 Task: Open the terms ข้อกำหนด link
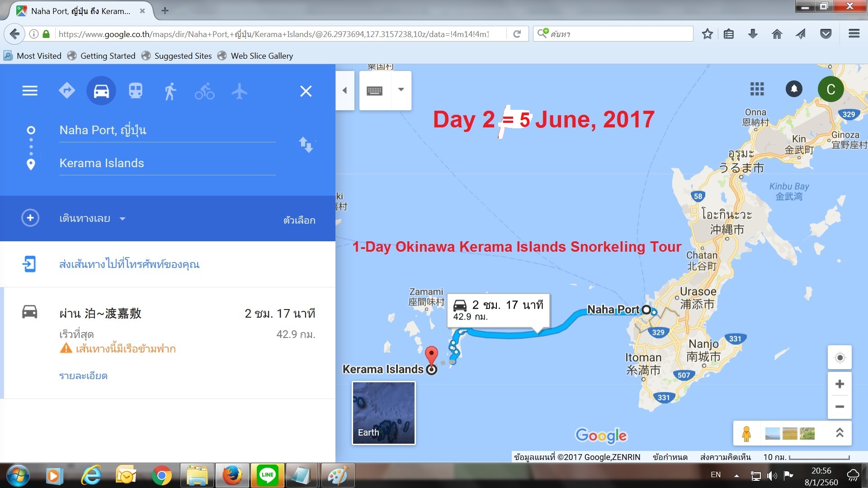coord(670,457)
